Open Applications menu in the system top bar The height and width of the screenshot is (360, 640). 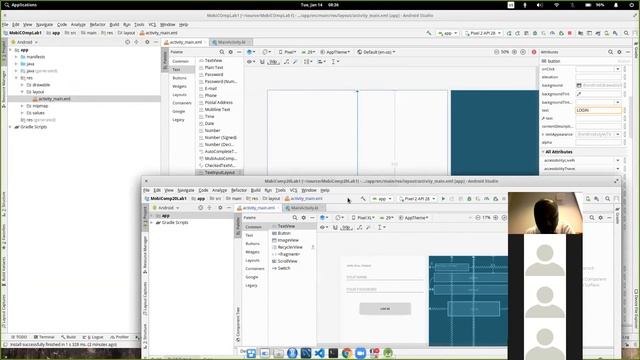20,5
